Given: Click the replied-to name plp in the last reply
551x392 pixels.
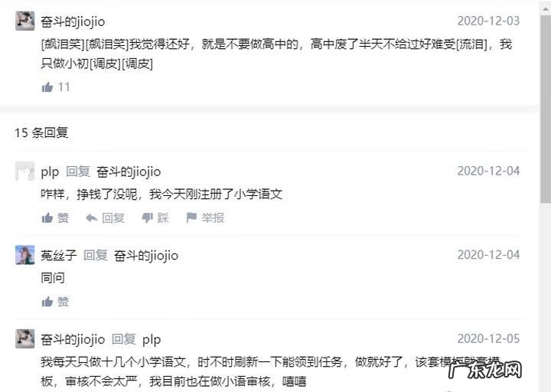Looking at the screenshot, I should (152, 340).
